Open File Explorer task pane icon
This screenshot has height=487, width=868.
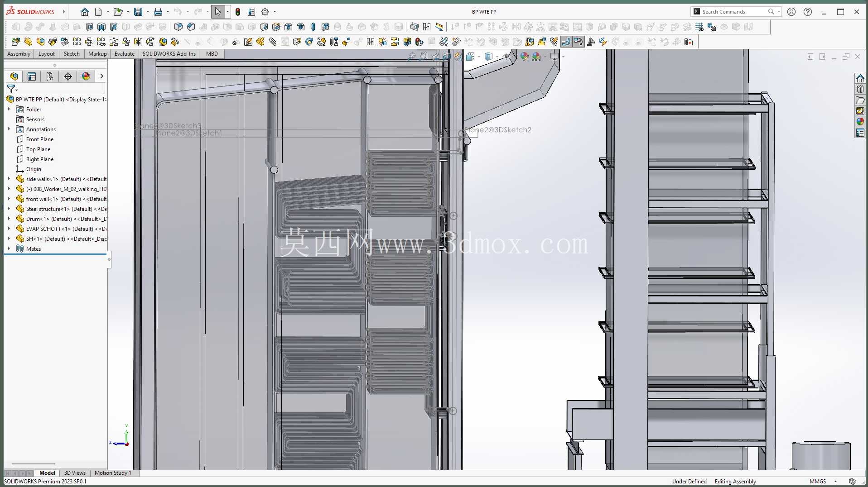[860, 100]
